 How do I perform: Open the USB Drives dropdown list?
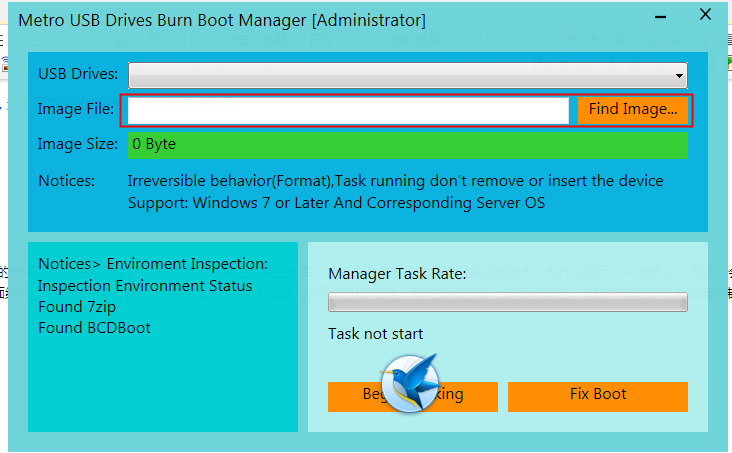[408, 75]
